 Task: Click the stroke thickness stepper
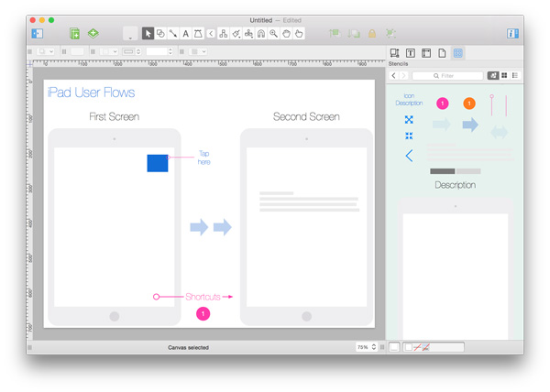point(170,51)
